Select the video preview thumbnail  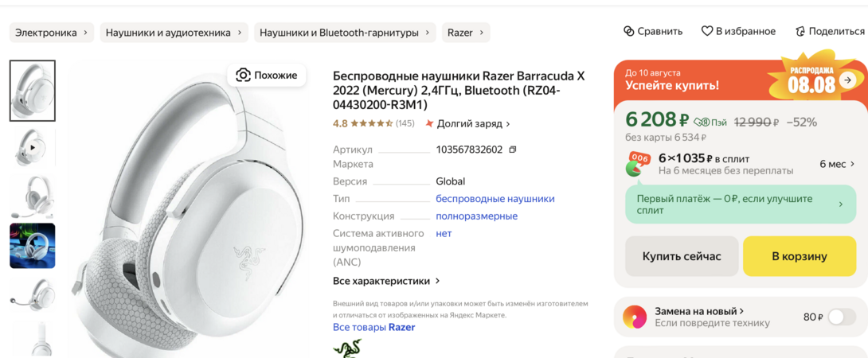[33, 147]
